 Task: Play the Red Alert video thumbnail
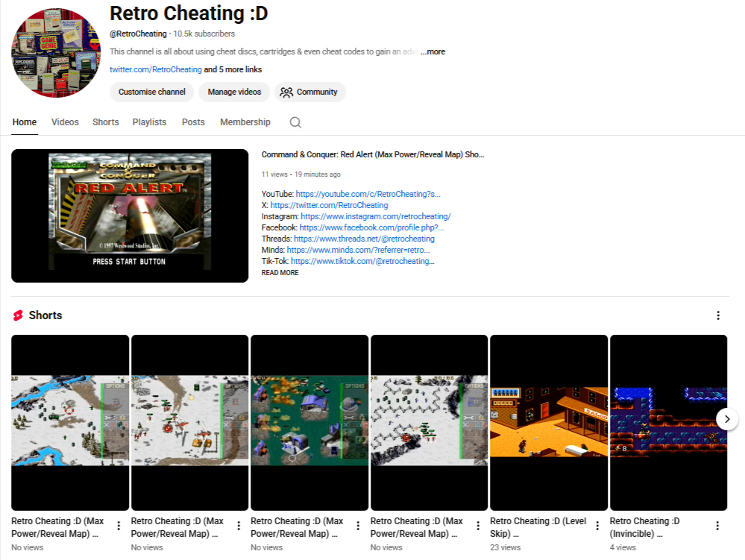[x=129, y=215]
